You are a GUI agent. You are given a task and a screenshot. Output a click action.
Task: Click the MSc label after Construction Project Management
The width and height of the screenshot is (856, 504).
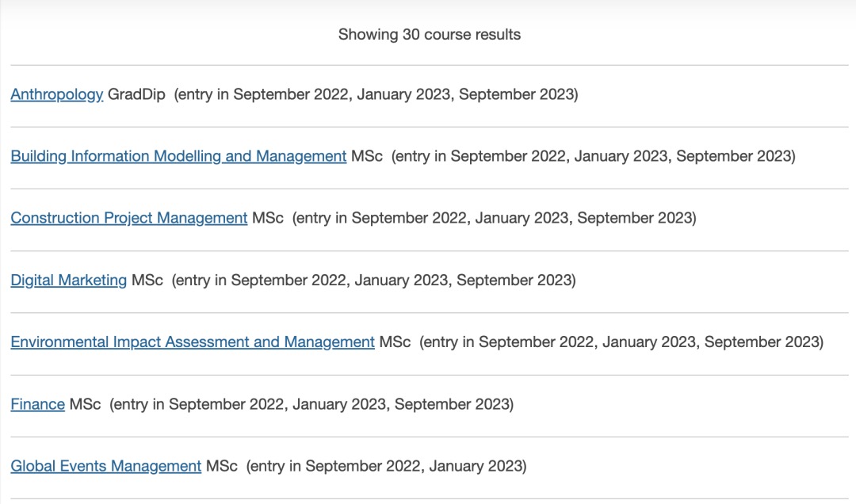pyautogui.click(x=268, y=218)
